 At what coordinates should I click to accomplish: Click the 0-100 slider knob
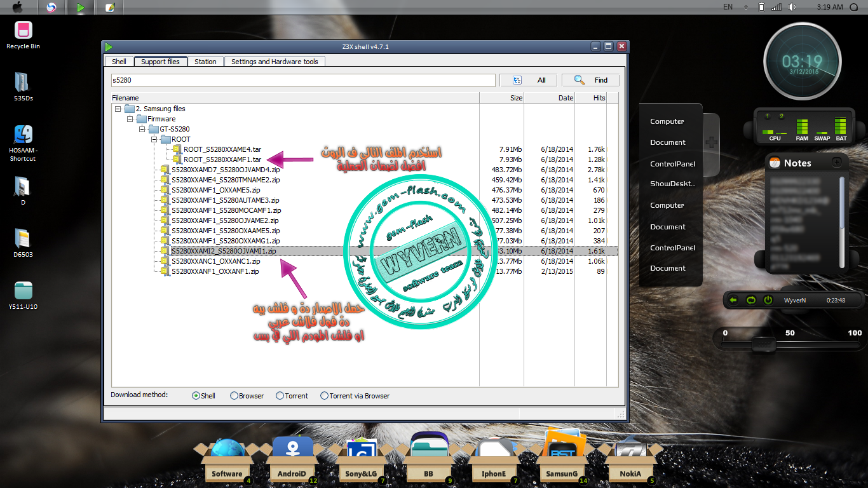[x=763, y=344]
